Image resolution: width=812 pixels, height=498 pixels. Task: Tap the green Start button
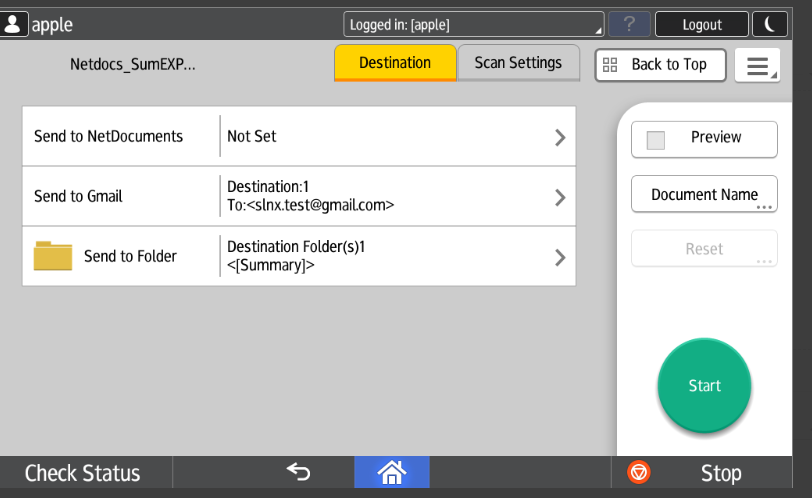coord(704,385)
